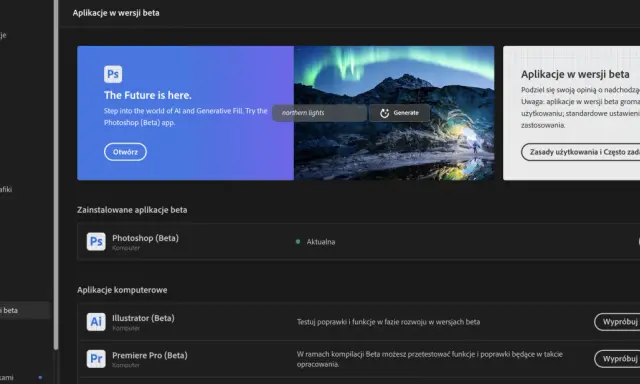This screenshot has width=640, height=384.
Task: Click the Illustrator (Beta) app icon
Action: pyautogui.click(x=96, y=322)
